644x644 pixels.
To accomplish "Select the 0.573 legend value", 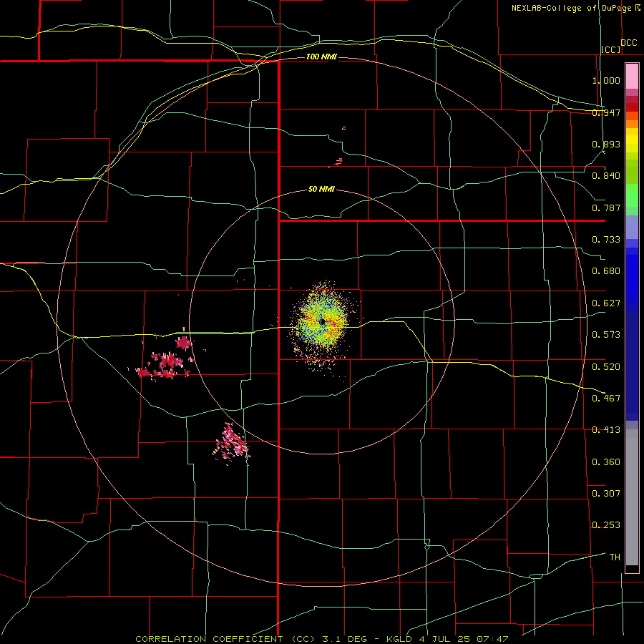I will pos(606,335).
